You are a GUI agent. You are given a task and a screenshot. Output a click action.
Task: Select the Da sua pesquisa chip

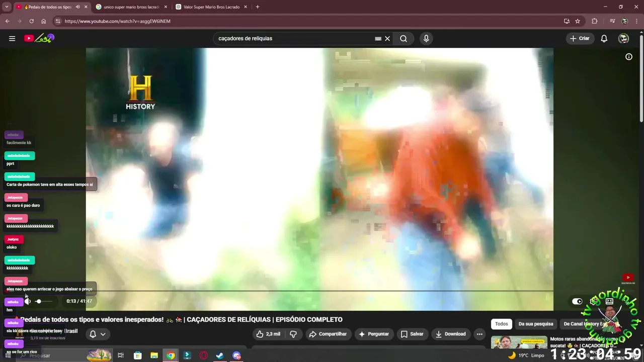click(536, 324)
